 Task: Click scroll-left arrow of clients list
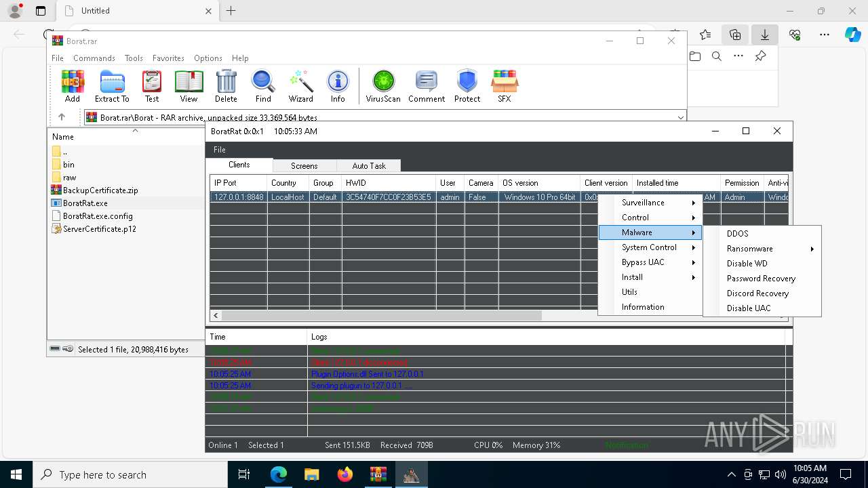click(216, 316)
